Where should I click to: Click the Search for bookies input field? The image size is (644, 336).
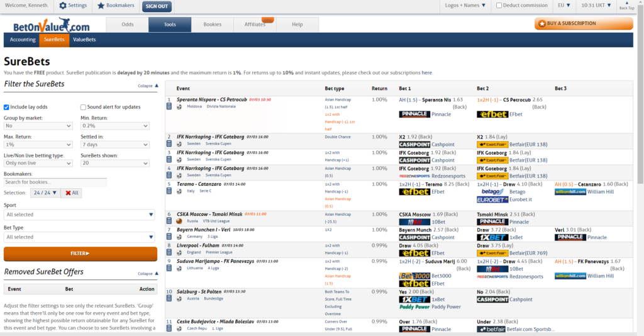point(55,182)
